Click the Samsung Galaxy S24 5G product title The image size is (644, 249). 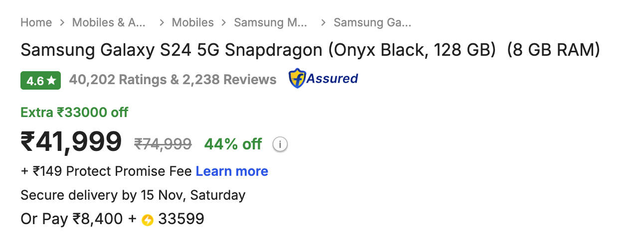click(310, 50)
